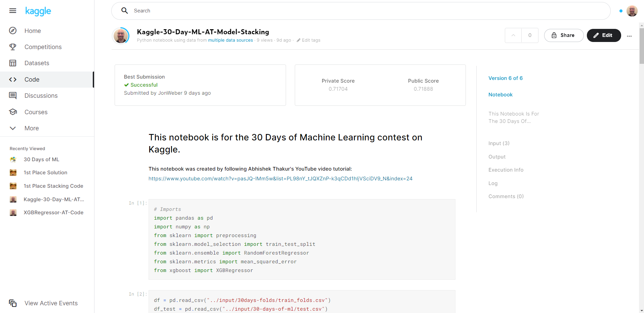Jump to Output section
Screen dimensions: 644x313
(x=497, y=157)
